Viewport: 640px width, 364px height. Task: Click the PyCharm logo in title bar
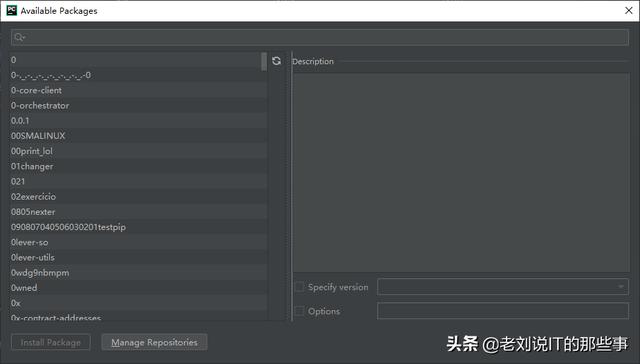pyautogui.click(x=11, y=10)
